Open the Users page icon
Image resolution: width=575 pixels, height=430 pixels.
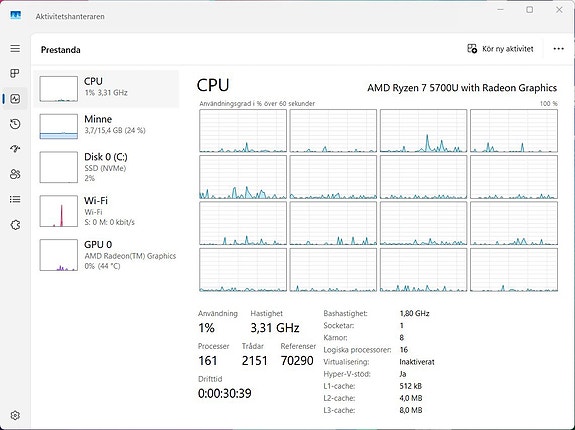click(x=15, y=174)
